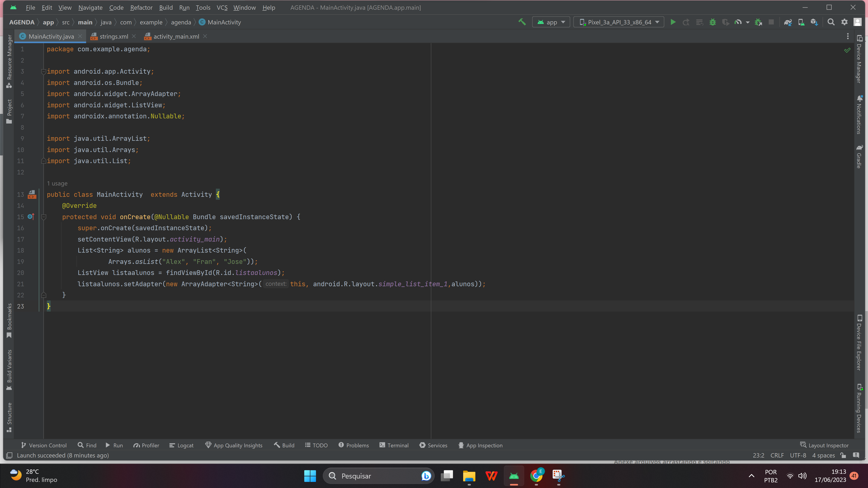The height and width of the screenshot is (488, 868).
Task: Start debugging with the green bug icon
Action: point(713,22)
